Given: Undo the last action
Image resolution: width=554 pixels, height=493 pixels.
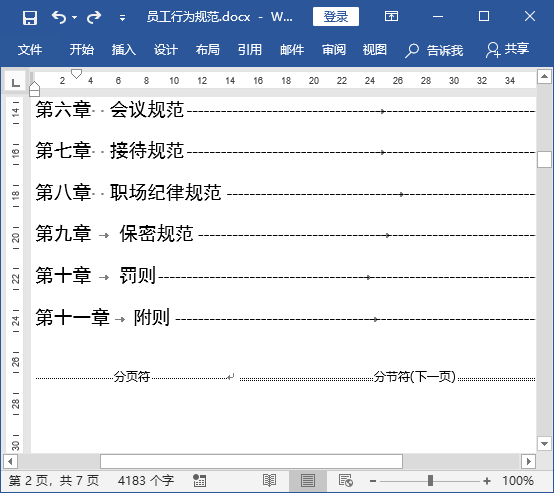Looking at the screenshot, I should 59,17.
